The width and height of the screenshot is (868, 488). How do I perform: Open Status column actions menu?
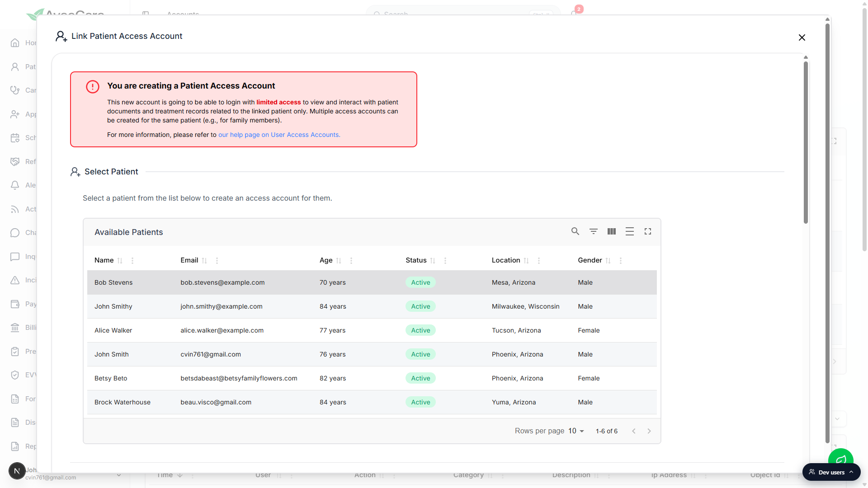pyautogui.click(x=445, y=261)
